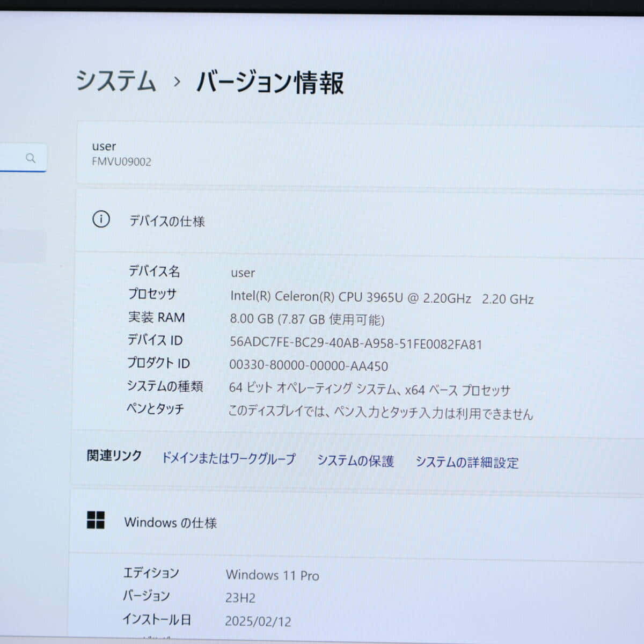
Task: Click the バージョン label under Windows specs
Action: 147,596
